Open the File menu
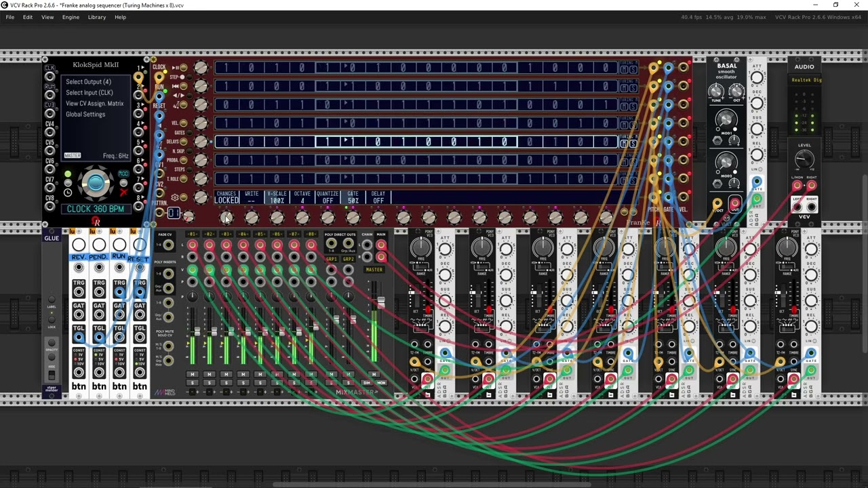Screen dimensions: 868x488 tap(10, 17)
